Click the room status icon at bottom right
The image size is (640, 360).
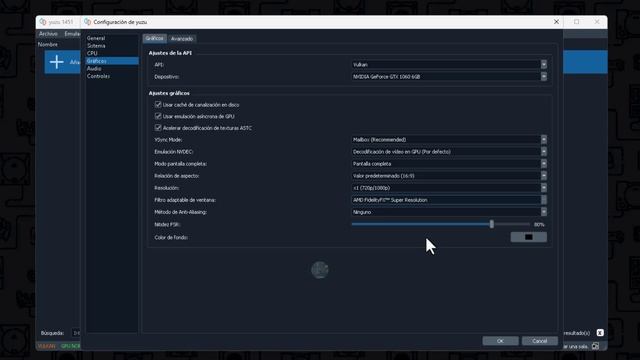596,346
